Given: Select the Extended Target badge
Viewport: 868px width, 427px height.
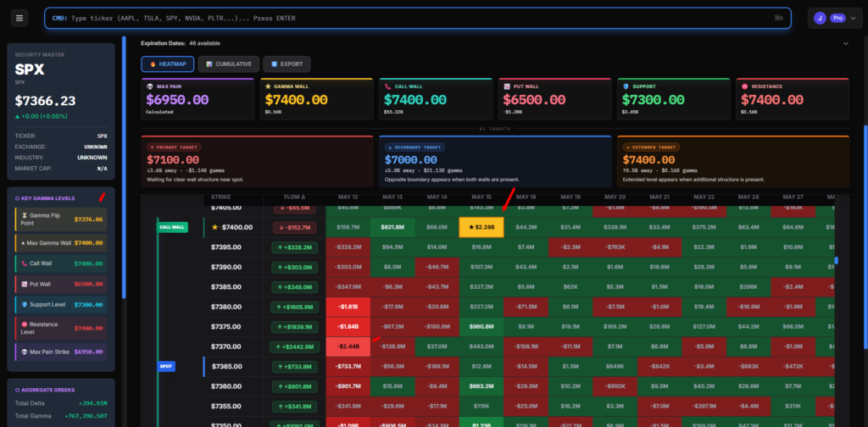Looking at the screenshot, I should (x=651, y=147).
